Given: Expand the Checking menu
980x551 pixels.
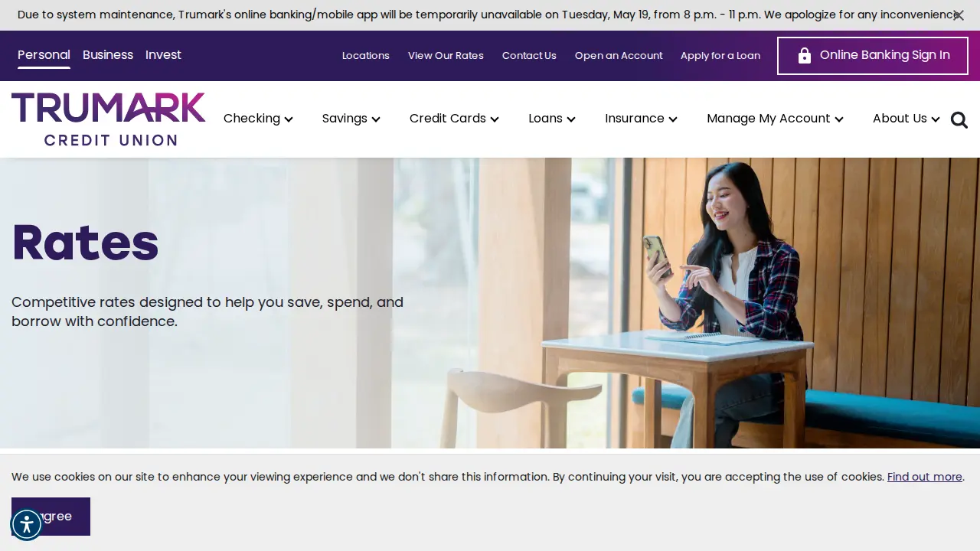Looking at the screenshot, I should (258, 119).
